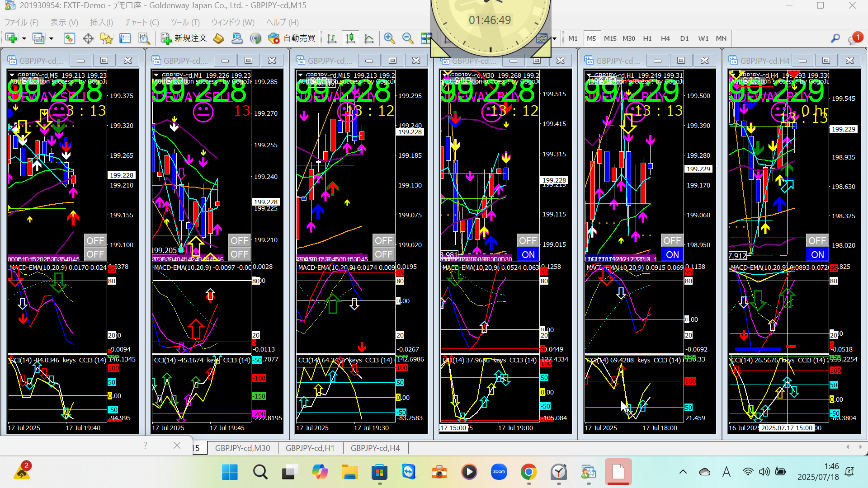The width and height of the screenshot is (868, 488).
Task: Switch to candlestick chart mode
Action: (350, 38)
